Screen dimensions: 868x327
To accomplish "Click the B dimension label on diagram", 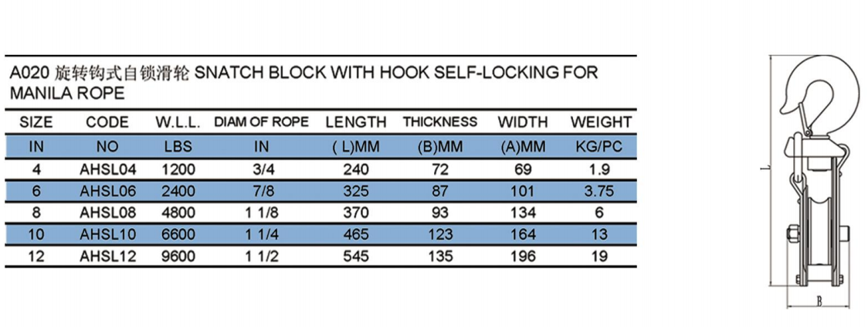I will [819, 301].
